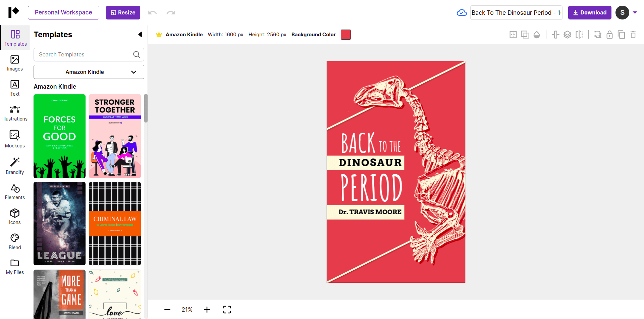This screenshot has width=644, height=319.
Task: Open the Brandify sidebar tab
Action: click(15, 166)
